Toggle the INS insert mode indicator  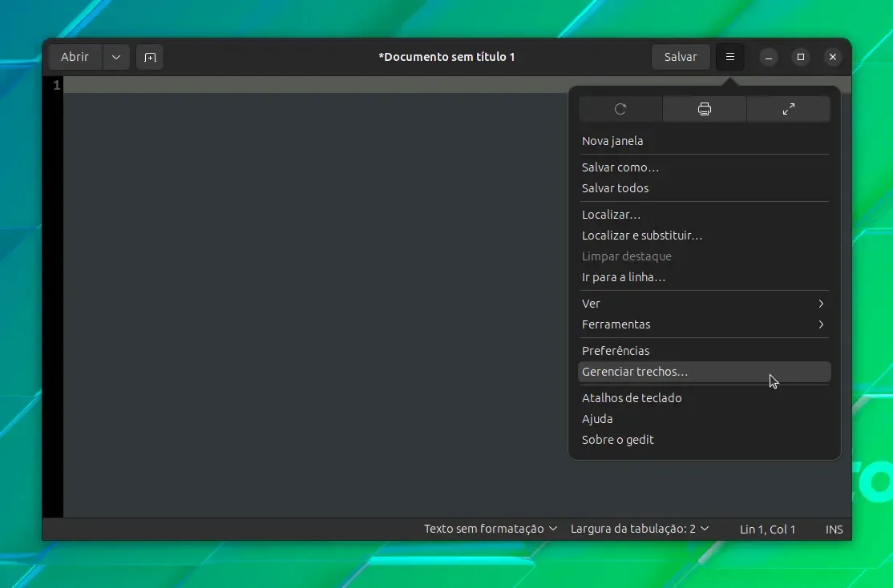coord(834,530)
